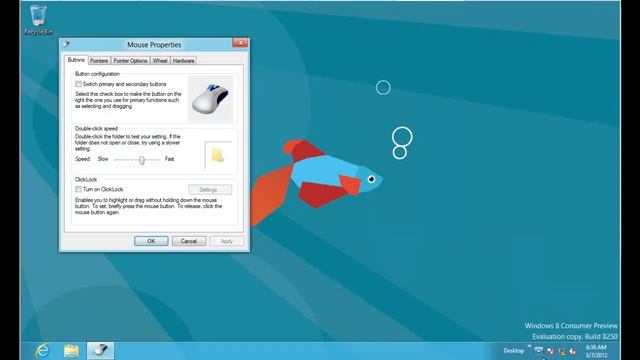Open the touch keyboard tray icon
The width and height of the screenshot is (640, 360).
pyautogui.click(x=539, y=351)
